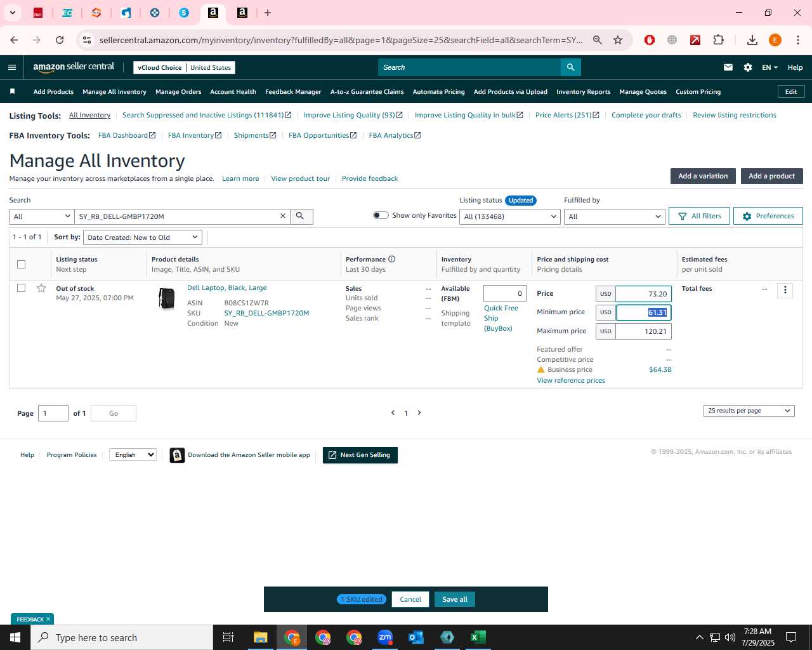Bookmark this page with the star icon
Viewport: 812px width, 650px height.
point(618,40)
